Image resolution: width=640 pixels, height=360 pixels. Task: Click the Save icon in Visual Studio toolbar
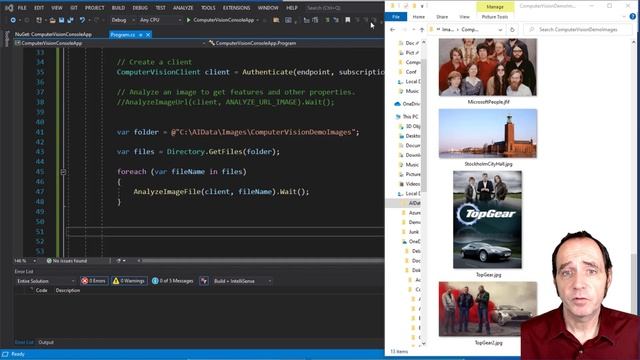pyautogui.click(x=61, y=20)
